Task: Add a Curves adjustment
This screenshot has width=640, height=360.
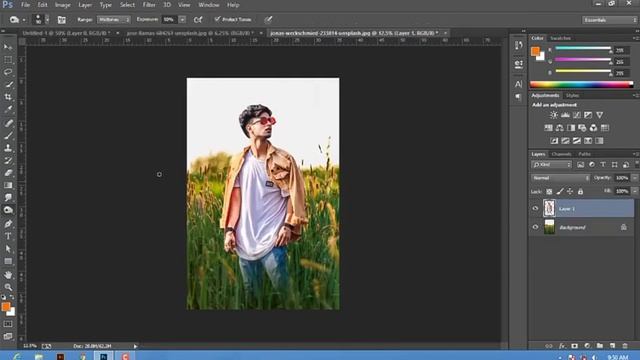Action: pos(577,115)
